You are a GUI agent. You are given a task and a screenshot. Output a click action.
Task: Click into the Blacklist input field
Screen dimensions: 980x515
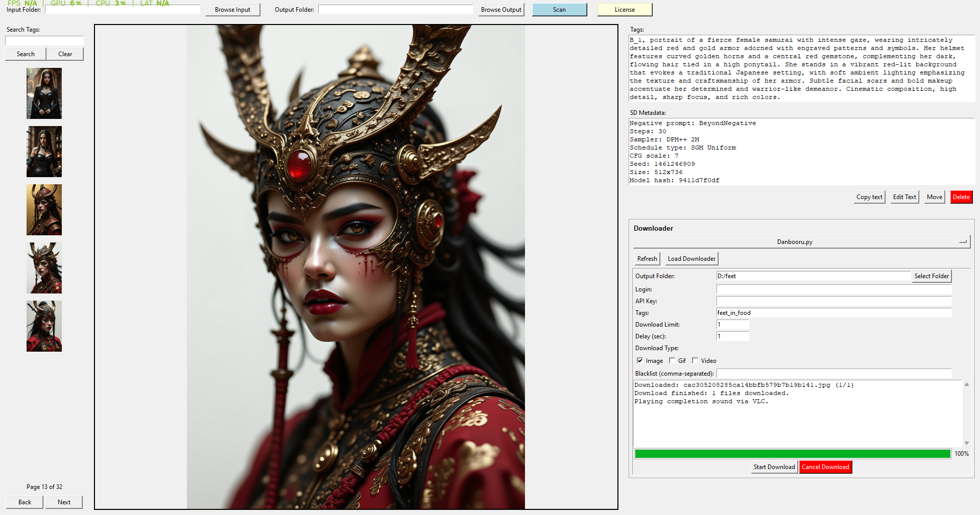[833, 374]
